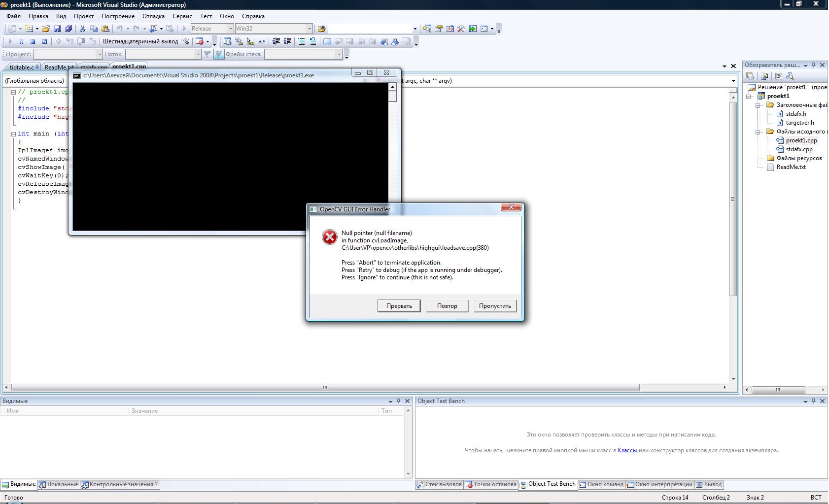
Task: Collapse the proekt1 project tree node
Action: (x=749, y=97)
